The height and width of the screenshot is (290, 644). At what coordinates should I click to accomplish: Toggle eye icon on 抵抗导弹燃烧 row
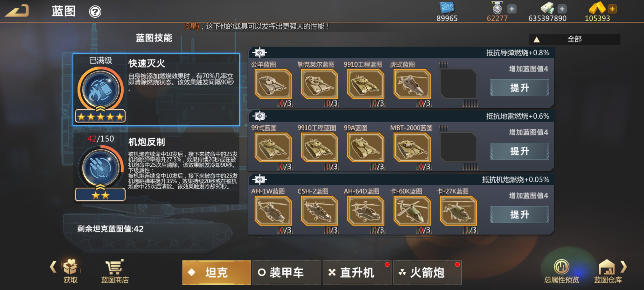[x=260, y=53]
